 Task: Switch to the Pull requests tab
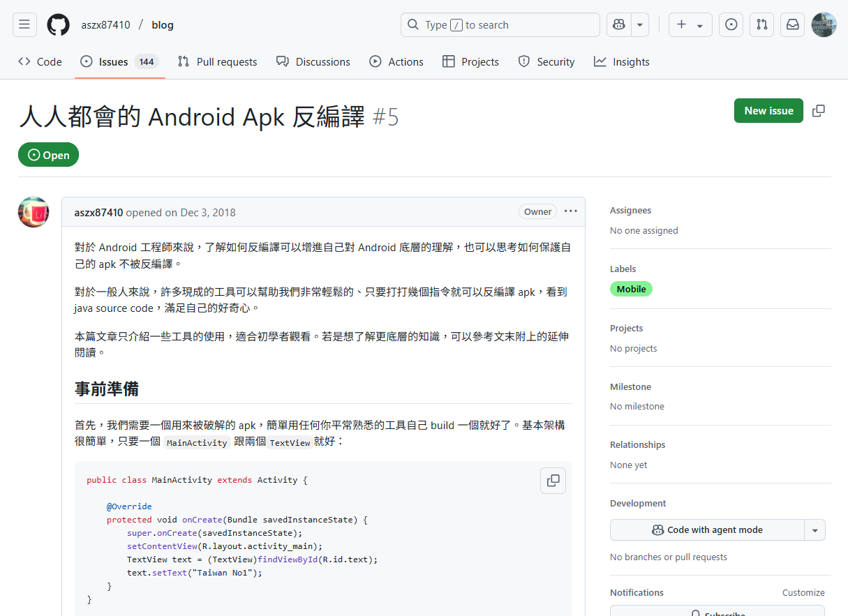click(217, 61)
